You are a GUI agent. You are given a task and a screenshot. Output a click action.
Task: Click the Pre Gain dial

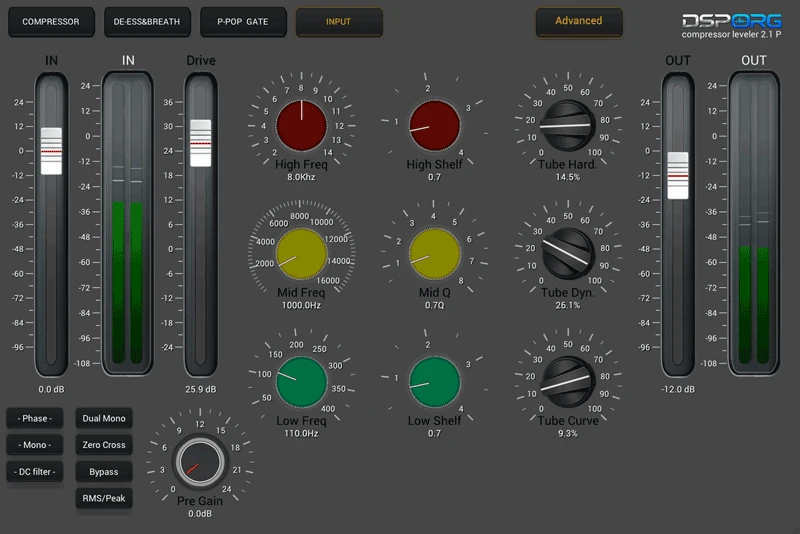(200, 462)
